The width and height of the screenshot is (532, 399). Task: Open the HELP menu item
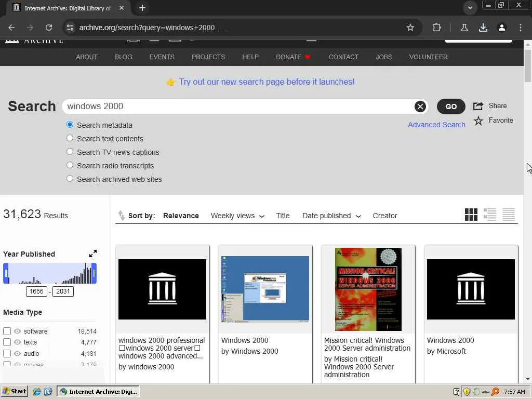point(250,57)
